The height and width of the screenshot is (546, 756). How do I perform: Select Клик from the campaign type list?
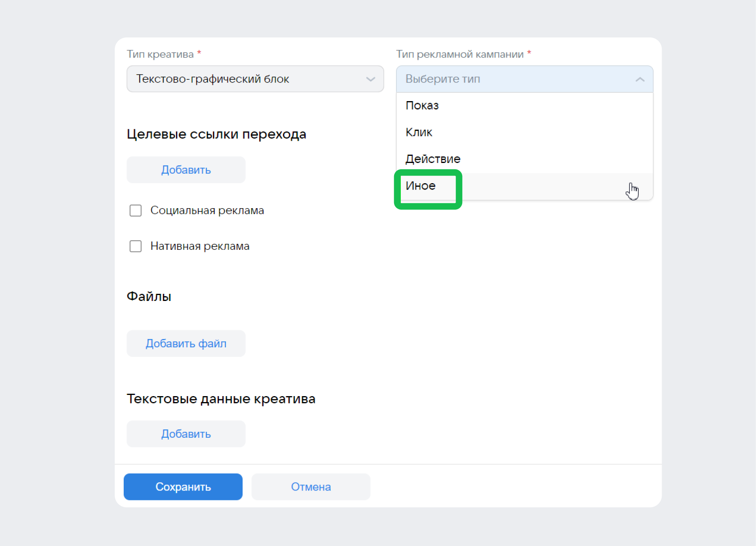[x=419, y=132]
